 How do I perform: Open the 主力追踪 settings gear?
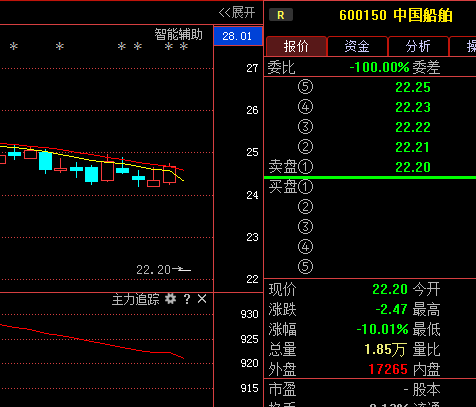[170, 299]
